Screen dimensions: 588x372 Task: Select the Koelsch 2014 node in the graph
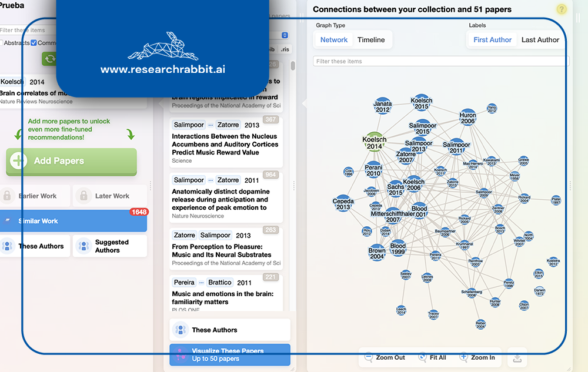click(x=375, y=141)
